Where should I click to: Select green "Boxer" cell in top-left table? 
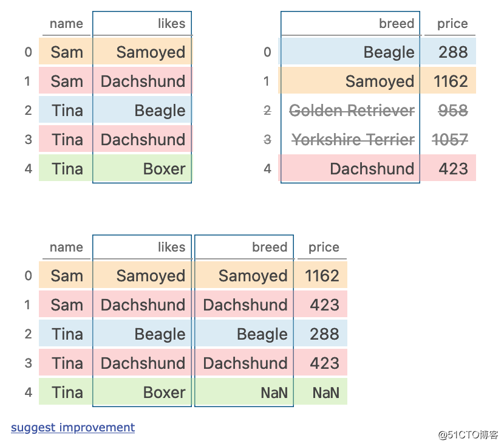tap(164, 169)
